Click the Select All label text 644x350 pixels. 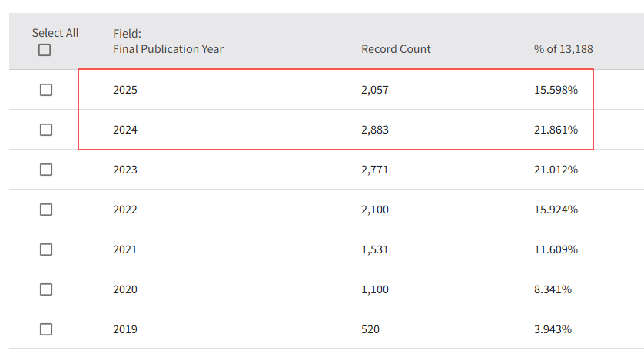[55, 33]
